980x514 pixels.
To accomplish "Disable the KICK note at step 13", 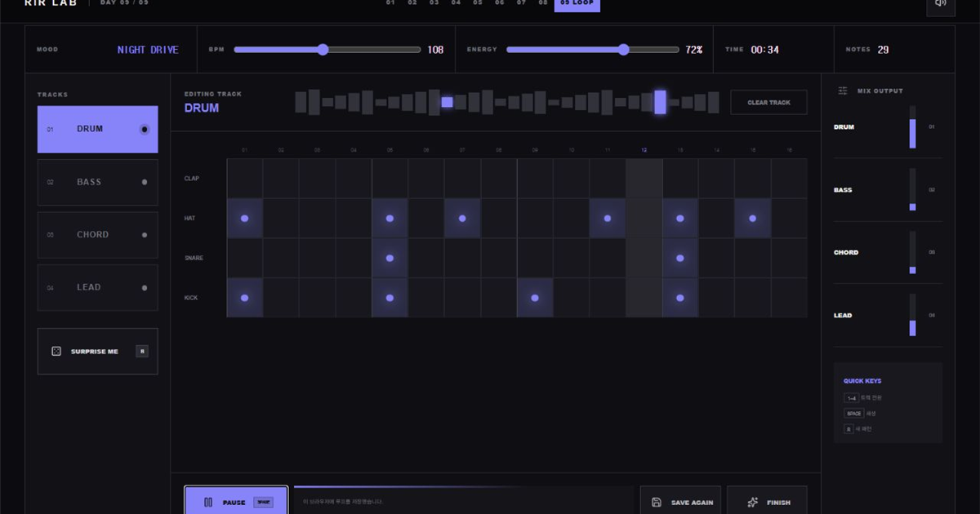I will coord(680,298).
